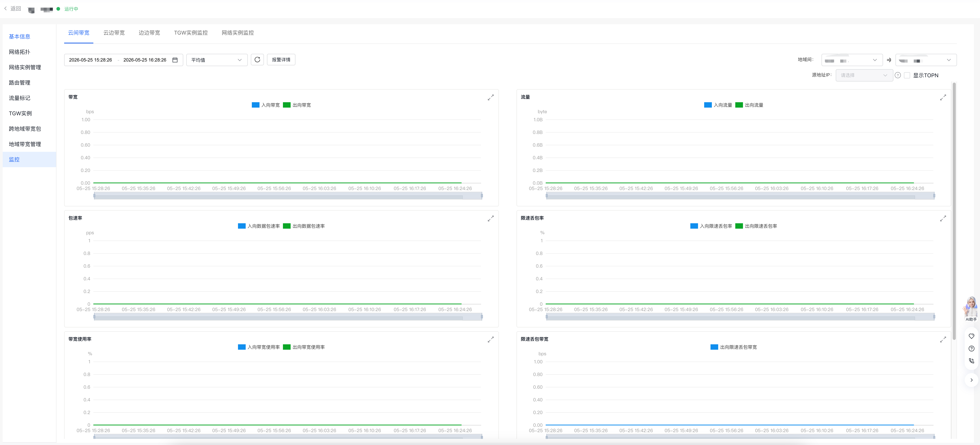Toggle 入向限速丢包率 legend series
Image resolution: width=980 pixels, height=445 pixels.
(x=711, y=226)
